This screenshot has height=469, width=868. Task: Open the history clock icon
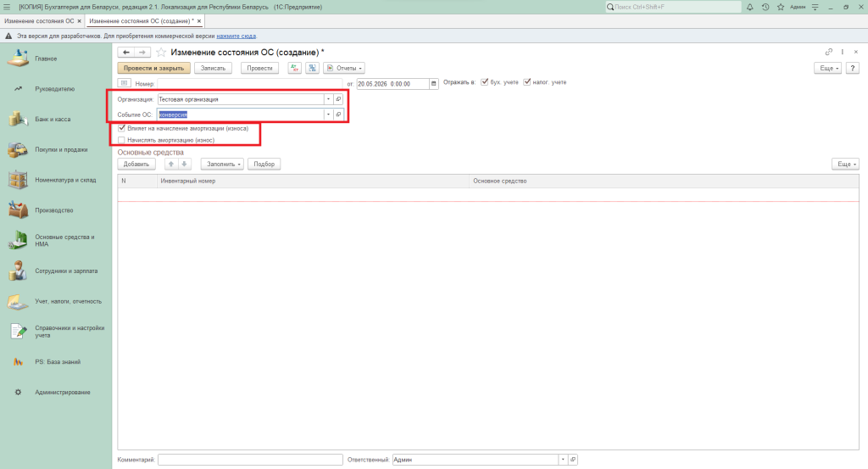[x=765, y=7]
